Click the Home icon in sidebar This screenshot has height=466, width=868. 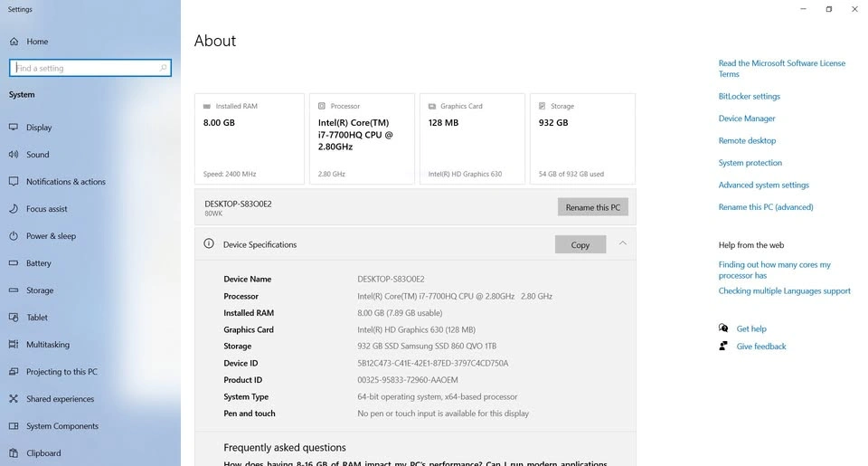[x=14, y=42]
